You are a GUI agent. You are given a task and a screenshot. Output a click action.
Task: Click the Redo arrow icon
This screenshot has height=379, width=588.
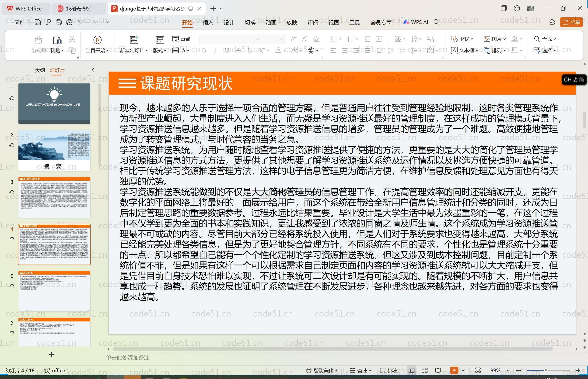96,22
